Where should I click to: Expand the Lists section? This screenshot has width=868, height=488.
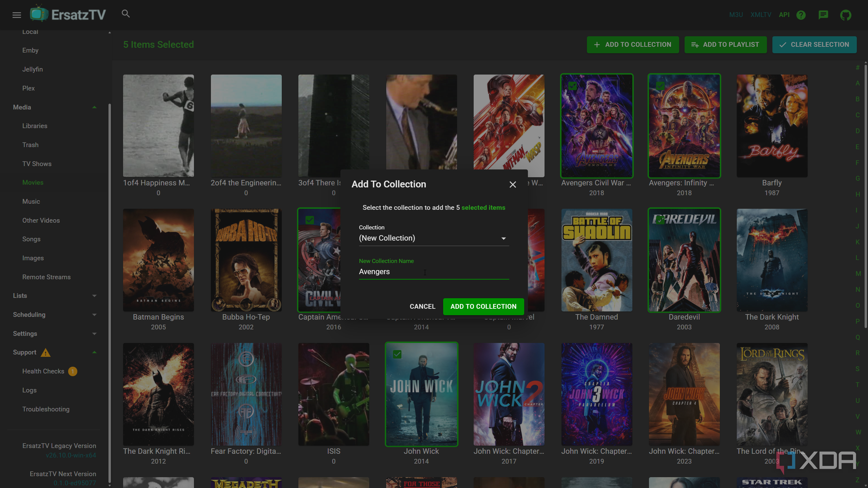(x=95, y=296)
